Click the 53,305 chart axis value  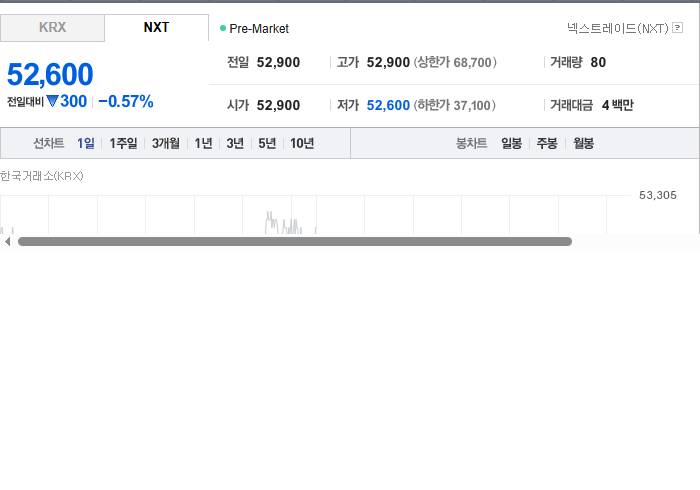click(658, 195)
